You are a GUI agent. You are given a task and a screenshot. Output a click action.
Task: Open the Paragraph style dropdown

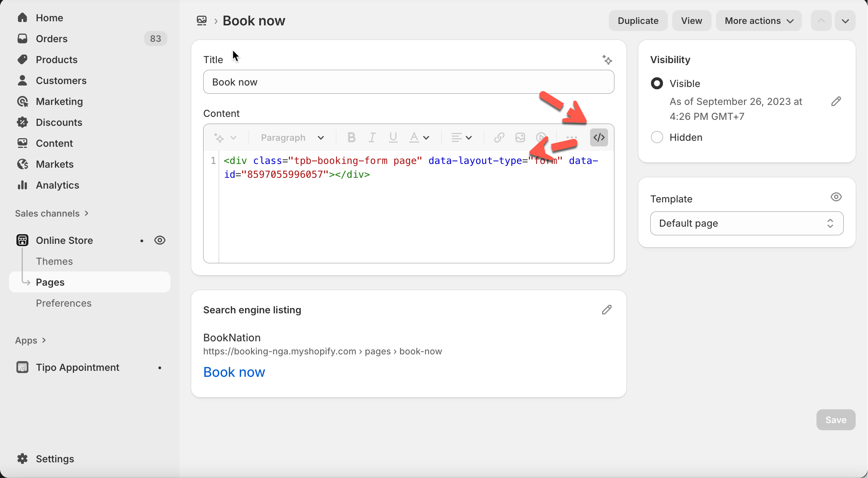(292, 137)
